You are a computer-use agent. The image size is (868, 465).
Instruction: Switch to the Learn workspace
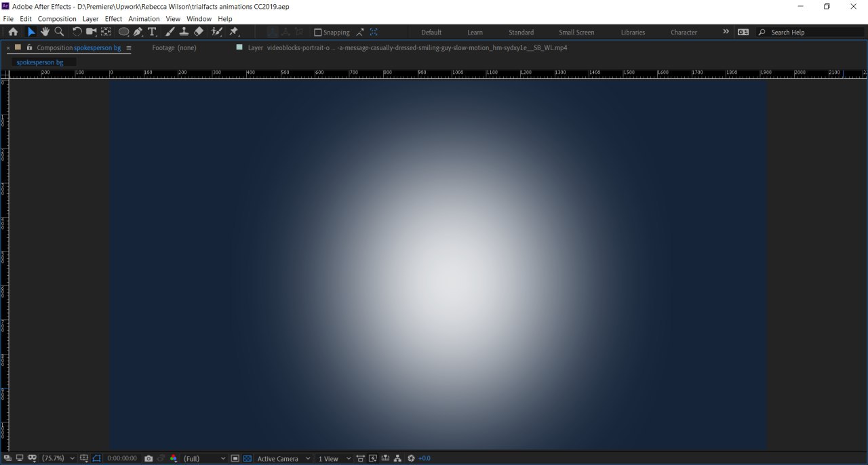coord(475,33)
